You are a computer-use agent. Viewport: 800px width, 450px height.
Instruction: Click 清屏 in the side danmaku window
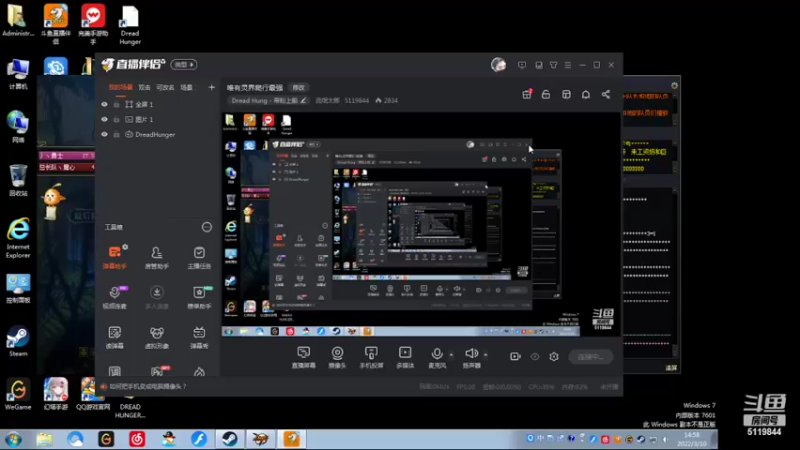pos(671,367)
